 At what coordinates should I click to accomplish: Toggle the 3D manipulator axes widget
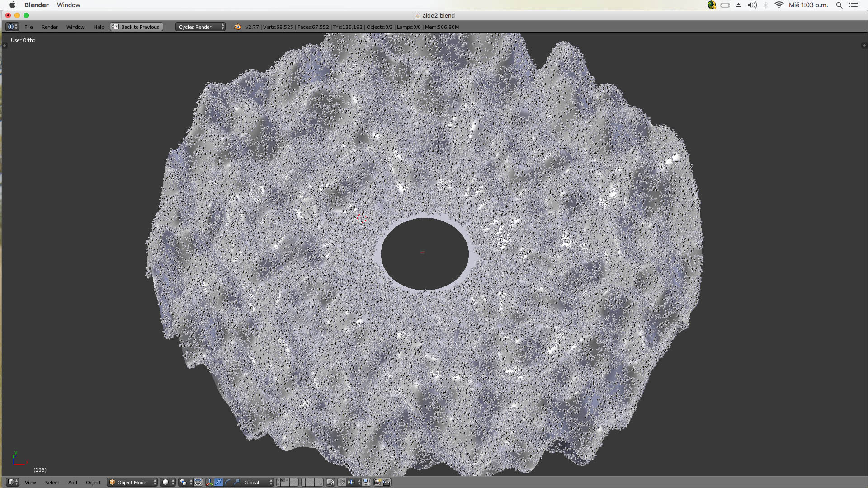[x=209, y=483]
